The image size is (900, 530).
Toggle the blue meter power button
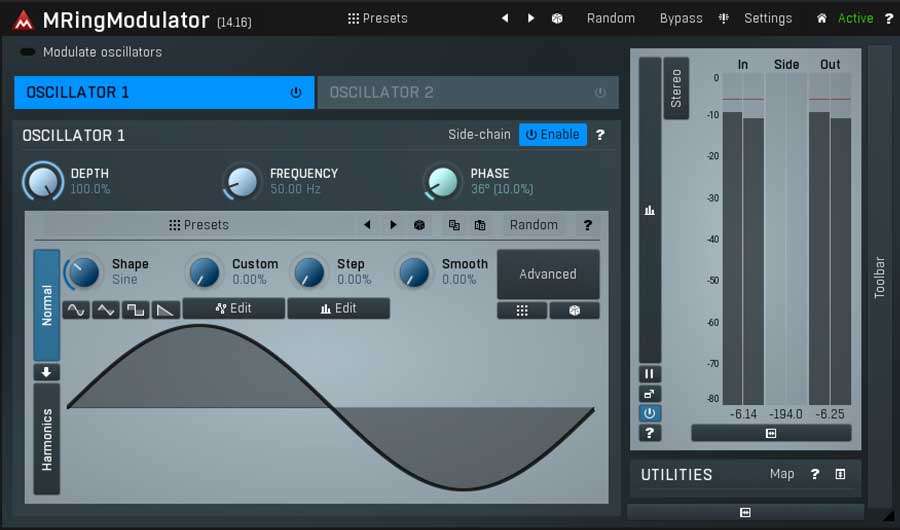tap(650, 413)
